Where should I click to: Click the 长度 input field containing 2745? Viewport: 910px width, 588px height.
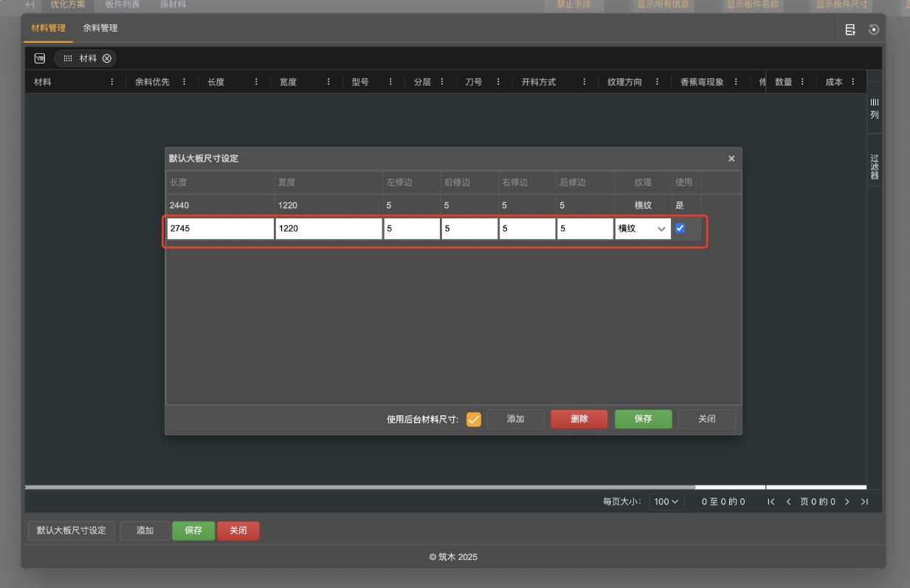[x=220, y=229]
